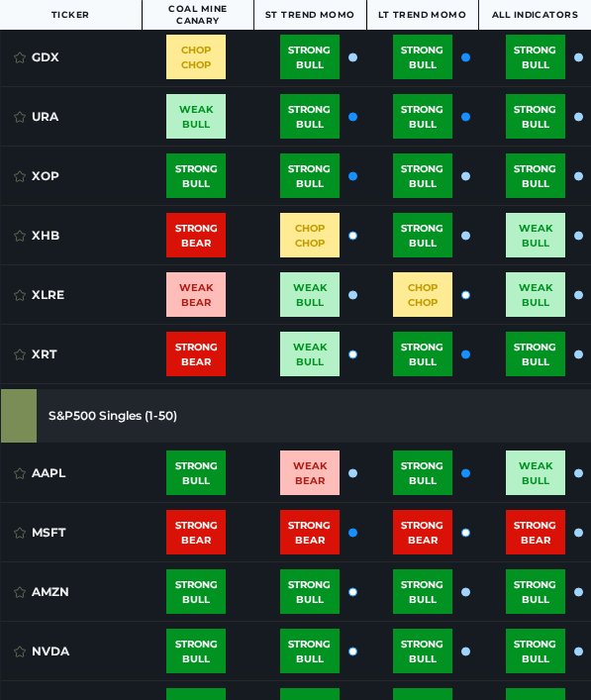Click XLRE ST Trend Momo Weak Bull cell
591x700 pixels.
(310, 295)
